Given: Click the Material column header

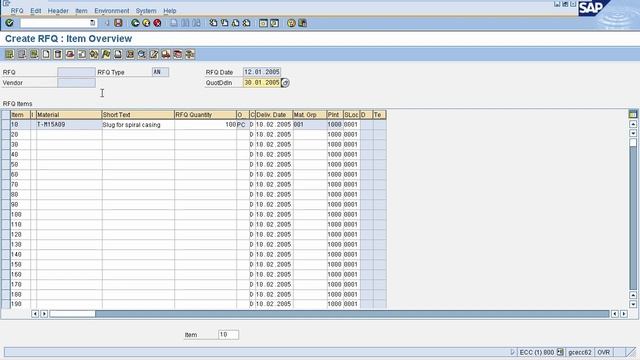Looking at the screenshot, I should click(69, 115).
